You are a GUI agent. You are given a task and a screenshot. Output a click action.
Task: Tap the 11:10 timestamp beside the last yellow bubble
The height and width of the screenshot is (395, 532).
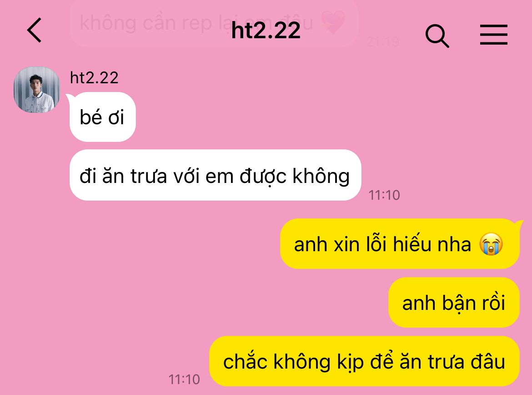tap(184, 380)
